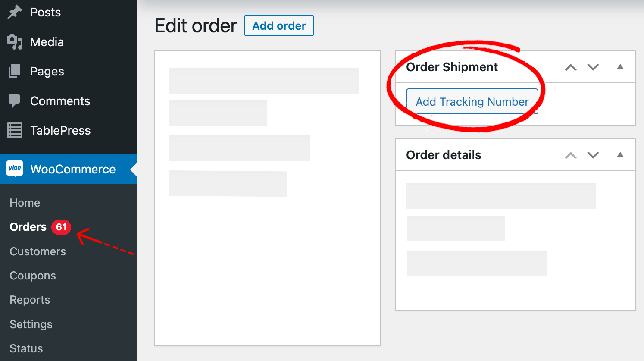Image resolution: width=644 pixels, height=361 pixels.
Task: Click the Posts pushpin icon in sidebar
Action: [14, 12]
